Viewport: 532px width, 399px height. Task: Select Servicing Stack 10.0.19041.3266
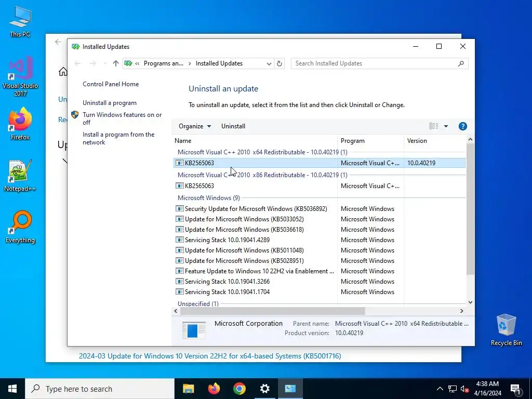coord(320,282)
